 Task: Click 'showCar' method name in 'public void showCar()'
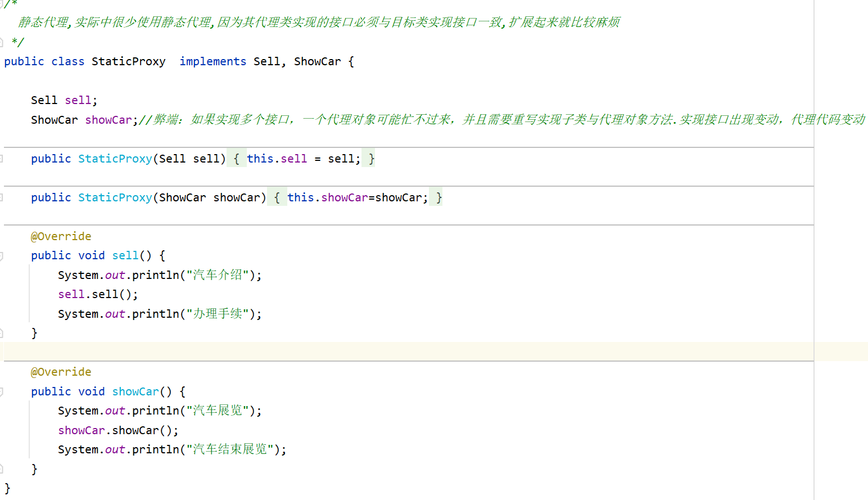point(135,392)
